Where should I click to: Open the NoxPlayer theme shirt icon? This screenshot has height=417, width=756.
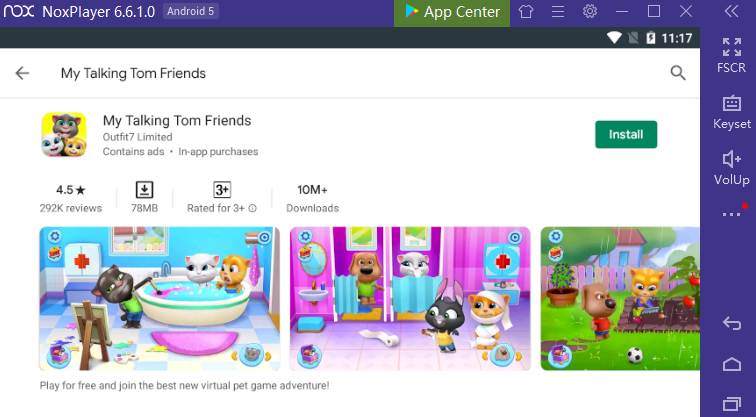click(526, 12)
